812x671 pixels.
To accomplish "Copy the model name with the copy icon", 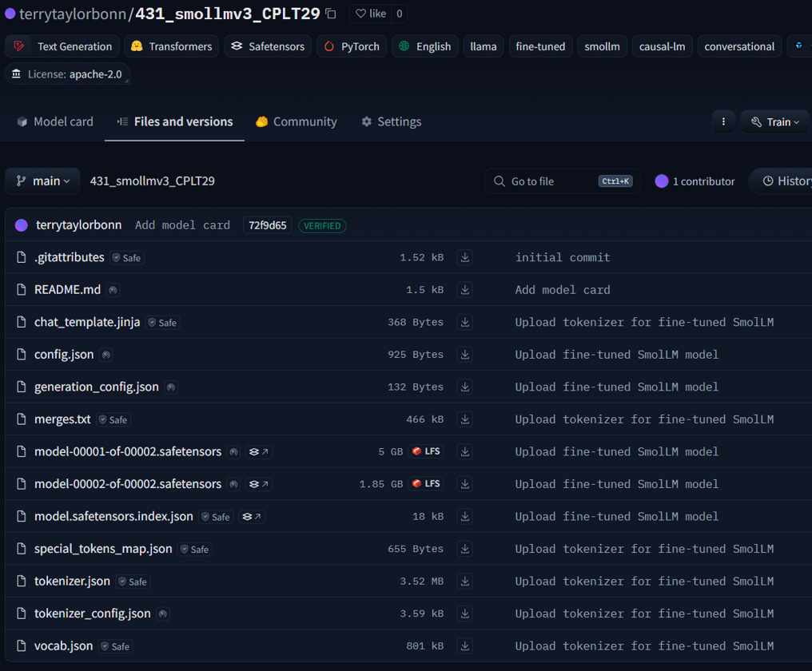I will pos(330,14).
